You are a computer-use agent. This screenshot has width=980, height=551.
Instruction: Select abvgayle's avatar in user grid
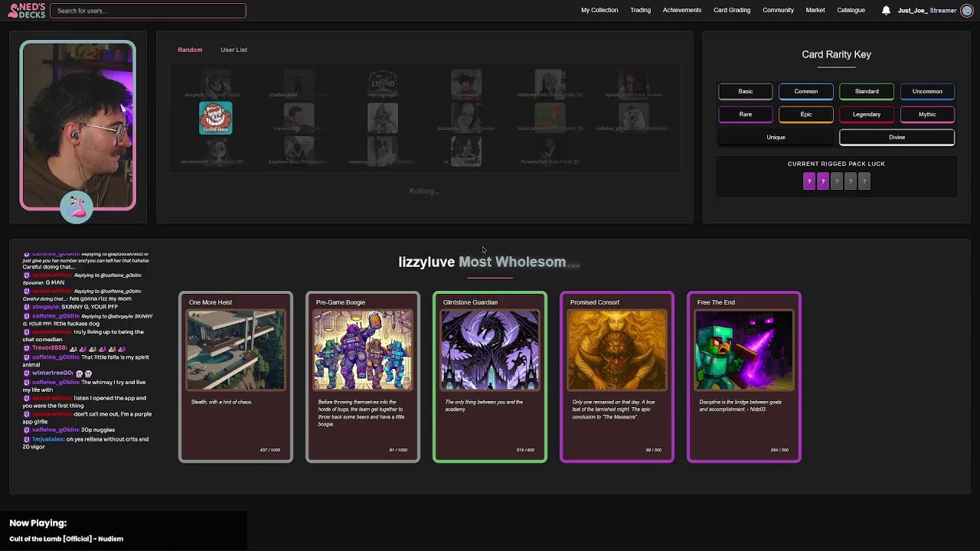pos(216,83)
